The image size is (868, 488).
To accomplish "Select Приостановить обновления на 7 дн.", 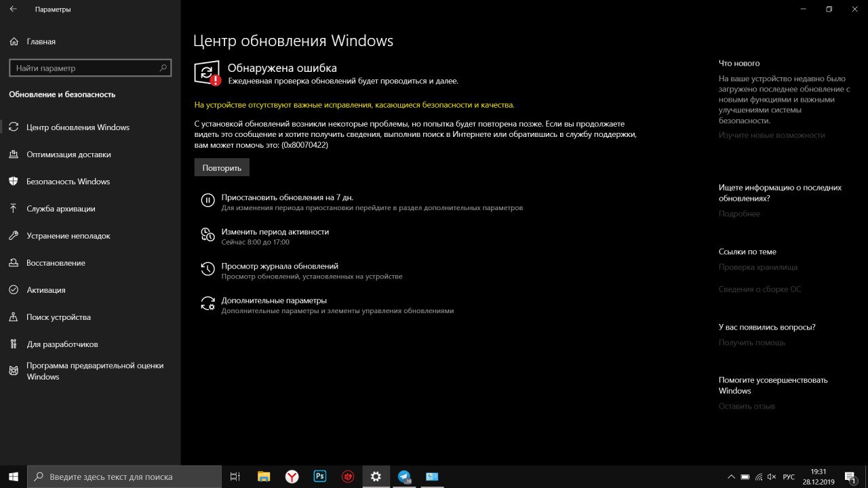I will coord(287,197).
